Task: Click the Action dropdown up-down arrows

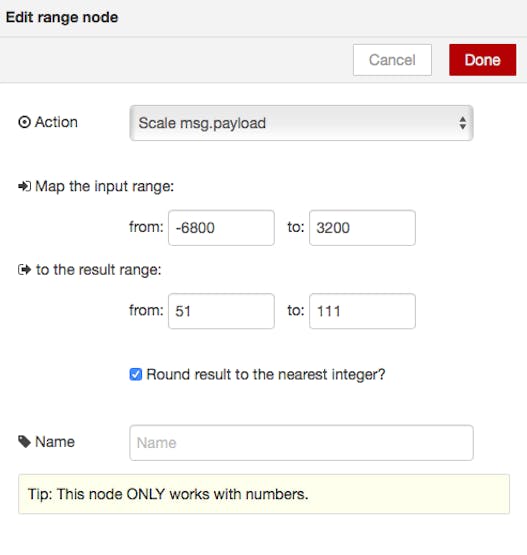Action: click(x=463, y=123)
